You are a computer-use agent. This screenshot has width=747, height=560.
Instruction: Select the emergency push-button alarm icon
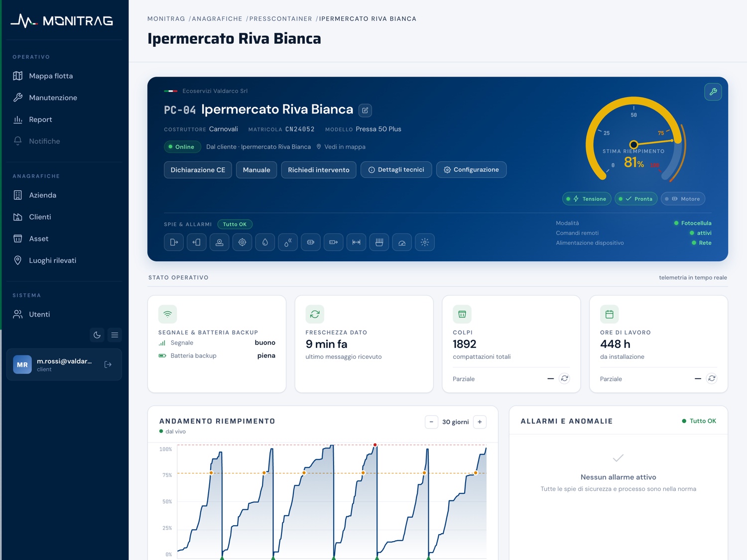pos(219,242)
